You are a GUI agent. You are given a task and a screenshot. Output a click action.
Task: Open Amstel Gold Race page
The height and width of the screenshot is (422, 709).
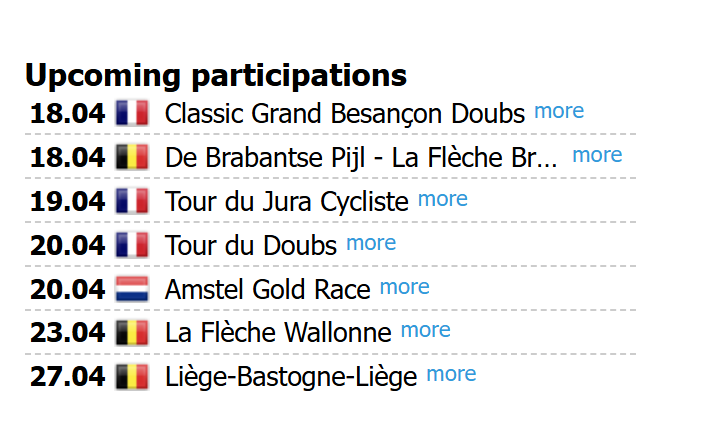click(x=268, y=289)
